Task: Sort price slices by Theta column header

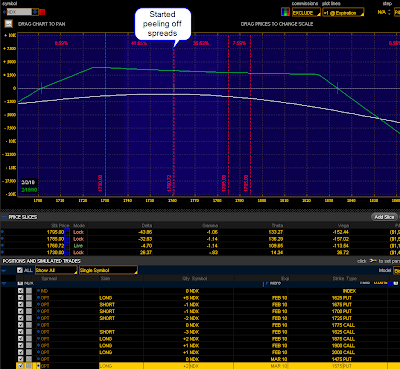Action: point(277,226)
